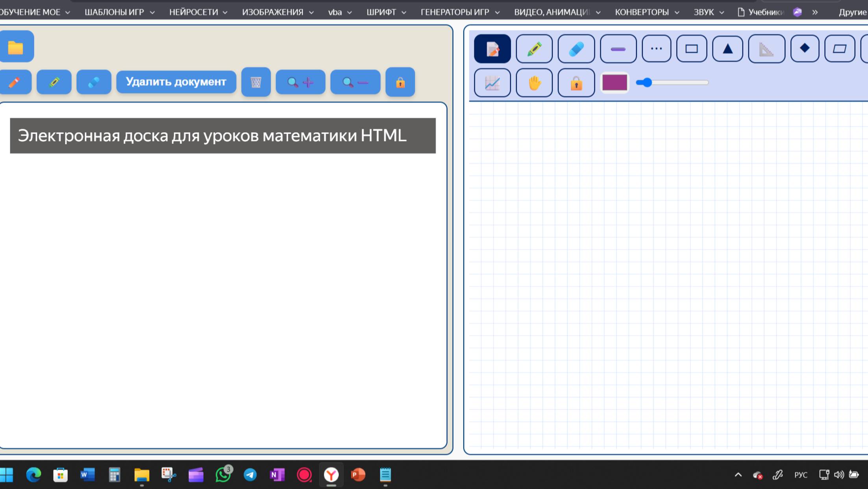The image size is (868, 489).
Task: Choose the parallelogram shape tool
Action: (839, 49)
